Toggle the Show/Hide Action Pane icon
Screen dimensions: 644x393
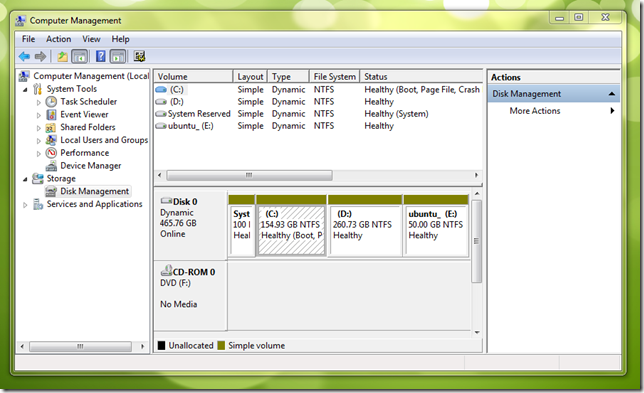117,56
